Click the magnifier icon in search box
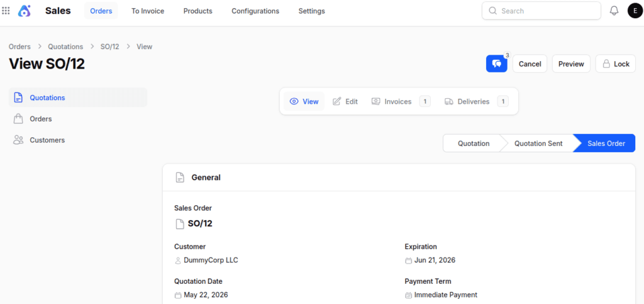644x304 pixels. coord(493,11)
